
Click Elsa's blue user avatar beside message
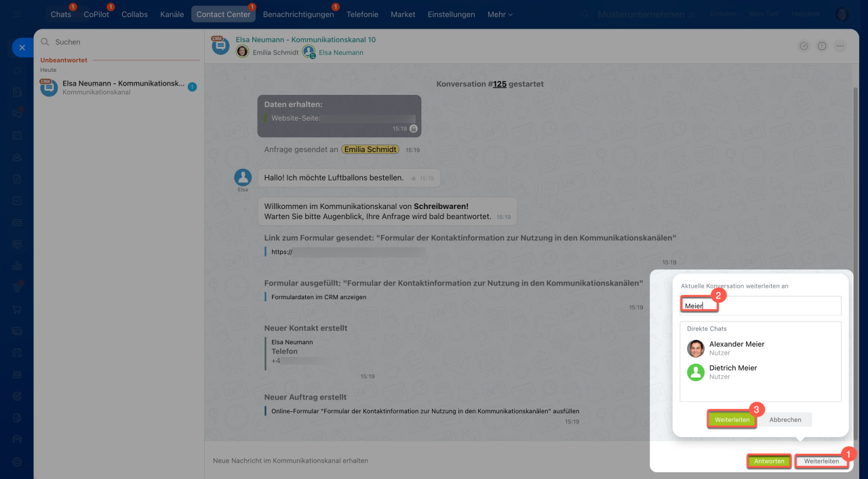(x=243, y=178)
